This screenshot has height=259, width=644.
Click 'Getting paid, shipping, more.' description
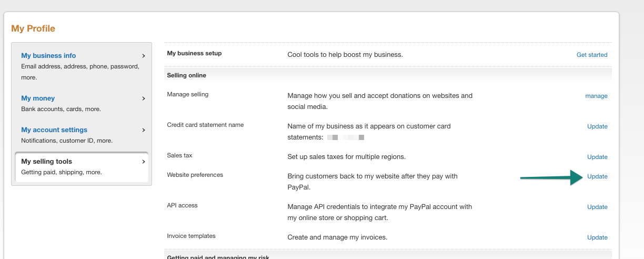(x=62, y=172)
